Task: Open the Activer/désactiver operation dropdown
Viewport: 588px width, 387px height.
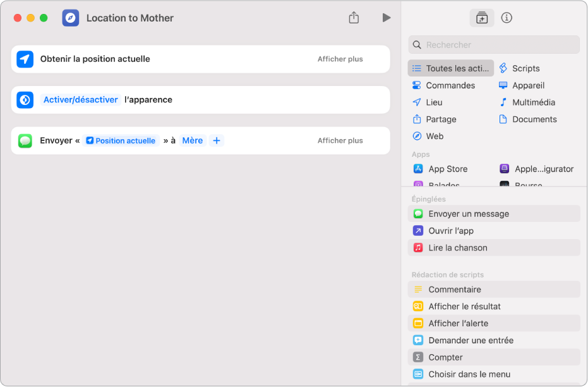Action: click(81, 99)
